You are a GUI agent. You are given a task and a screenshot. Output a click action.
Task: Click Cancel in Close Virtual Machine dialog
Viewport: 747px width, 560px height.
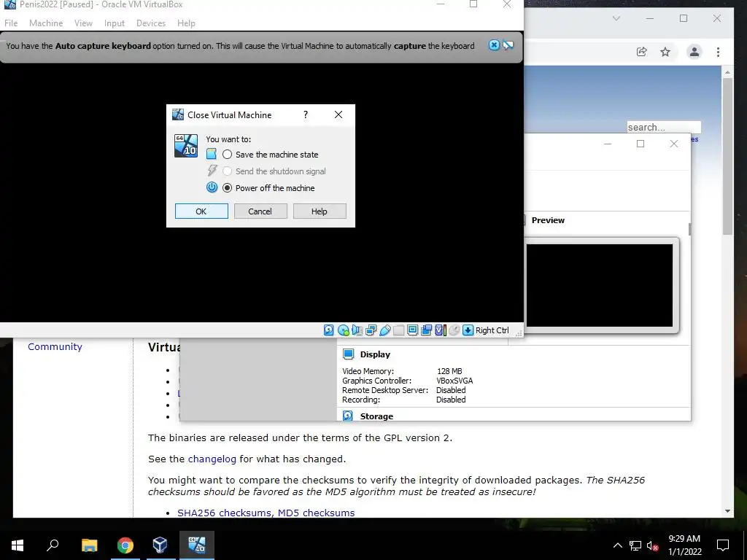tap(260, 211)
